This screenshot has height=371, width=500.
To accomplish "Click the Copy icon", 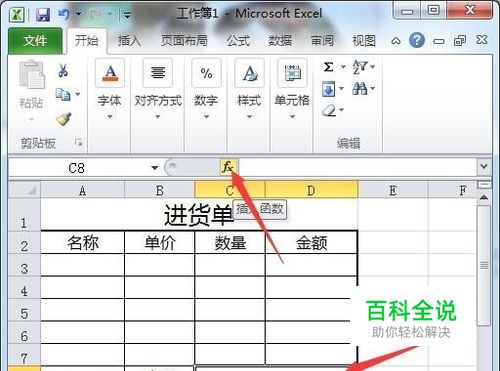I will 63,94.
